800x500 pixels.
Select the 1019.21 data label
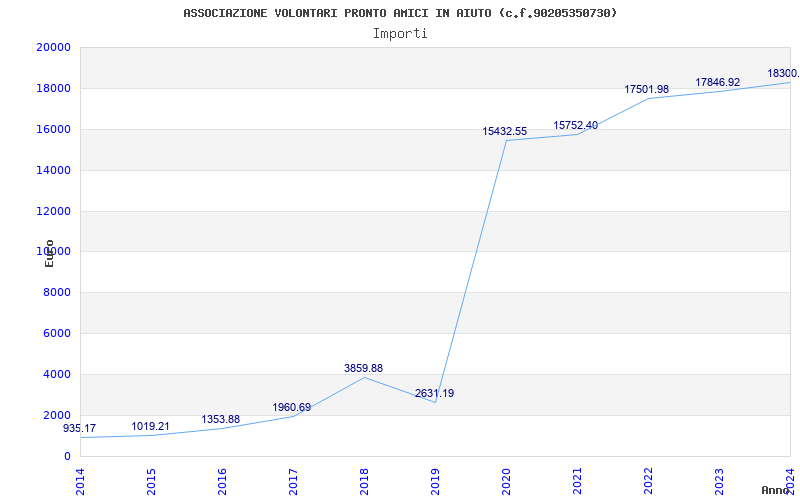tap(151, 427)
